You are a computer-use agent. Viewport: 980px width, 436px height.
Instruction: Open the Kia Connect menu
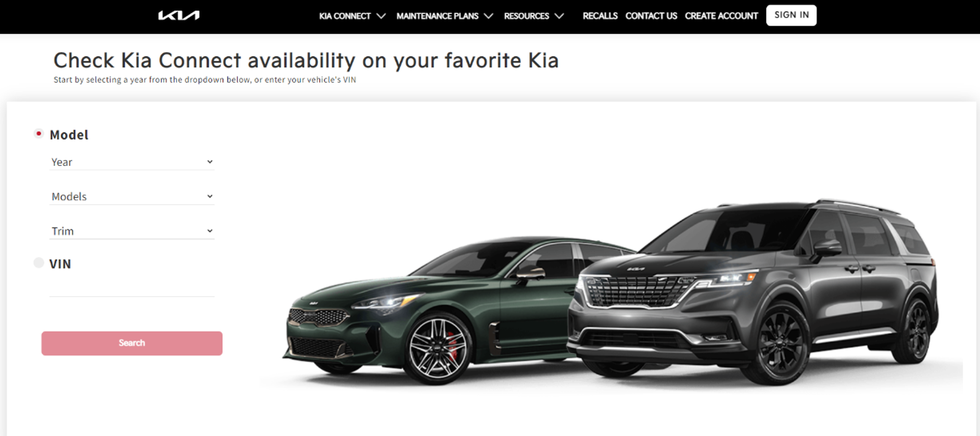click(x=345, y=16)
